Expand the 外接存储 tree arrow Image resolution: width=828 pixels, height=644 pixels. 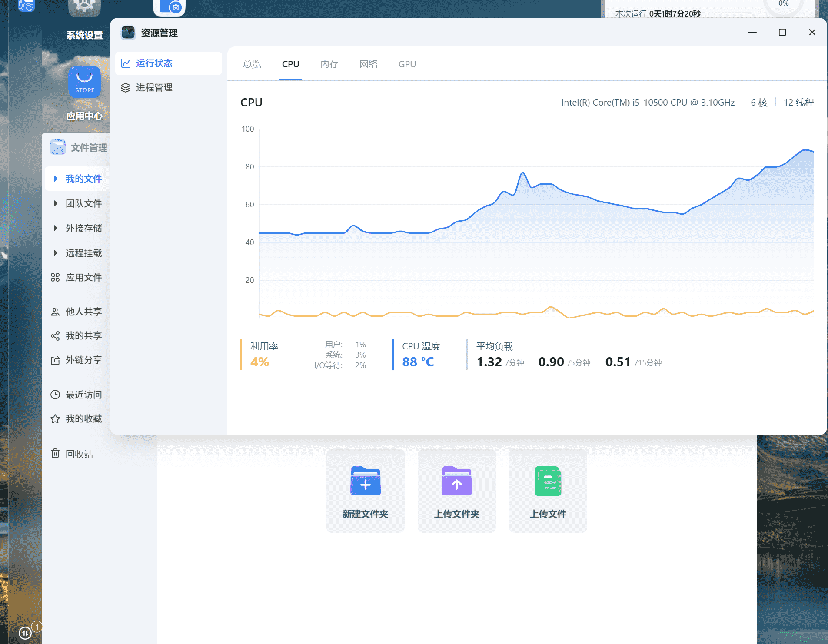pyautogui.click(x=55, y=228)
